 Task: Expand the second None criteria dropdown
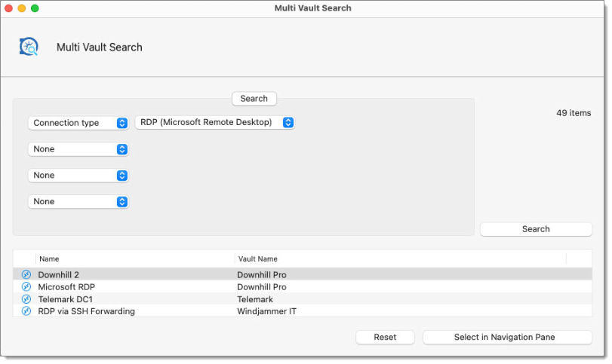[78, 176]
